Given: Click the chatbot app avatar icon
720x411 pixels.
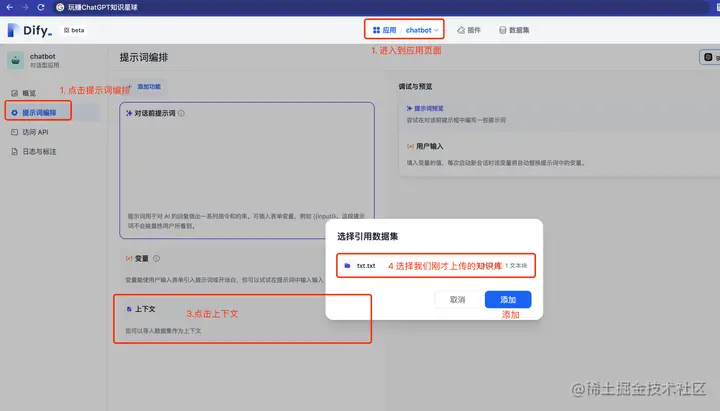Looking at the screenshot, I should (16, 60).
